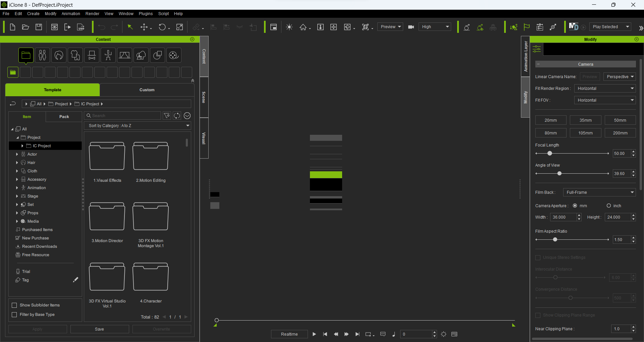Click the camera record icon beside Preview

coord(411,27)
